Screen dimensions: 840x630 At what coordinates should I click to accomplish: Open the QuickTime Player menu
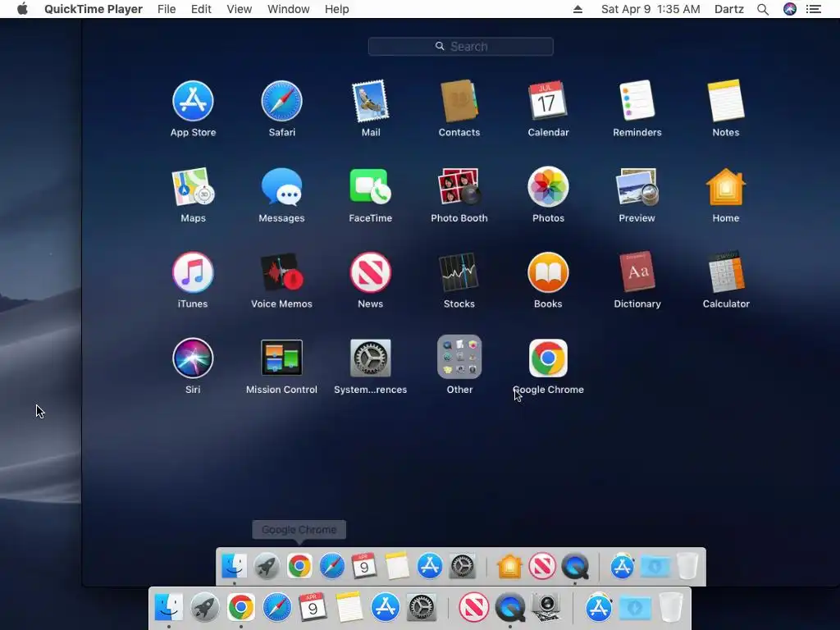click(94, 9)
